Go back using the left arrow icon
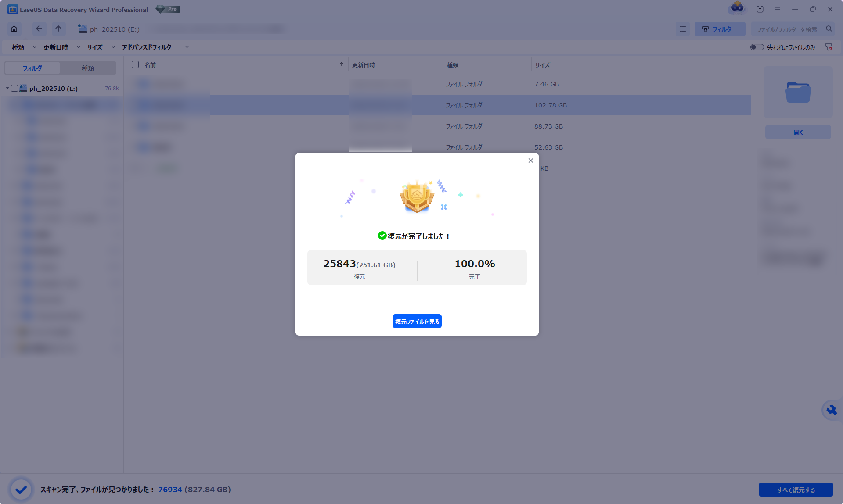The width and height of the screenshot is (843, 504). [39, 29]
